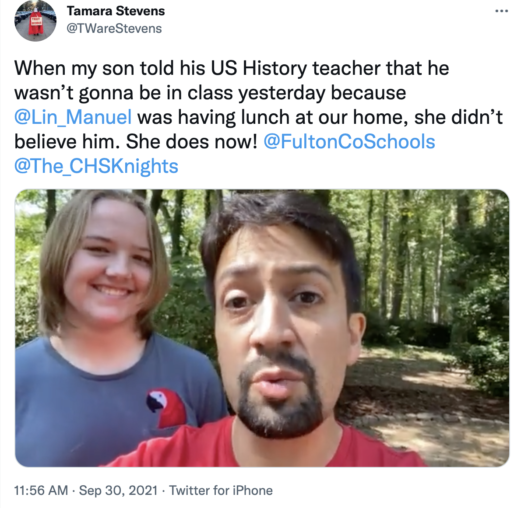Click the phrase 'She does now!' in the tweet
521x508 pixels.
point(192,142)
